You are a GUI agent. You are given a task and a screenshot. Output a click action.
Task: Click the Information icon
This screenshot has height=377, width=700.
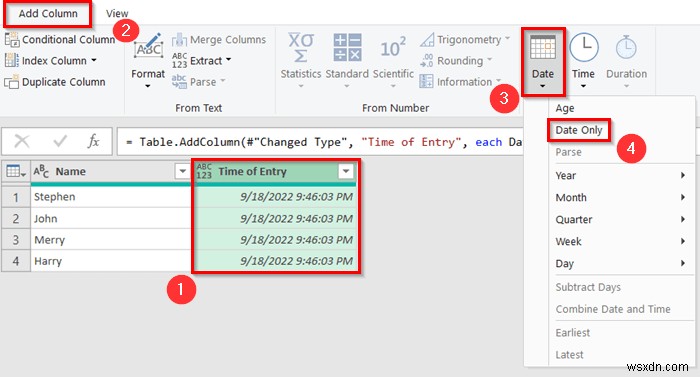427,82
